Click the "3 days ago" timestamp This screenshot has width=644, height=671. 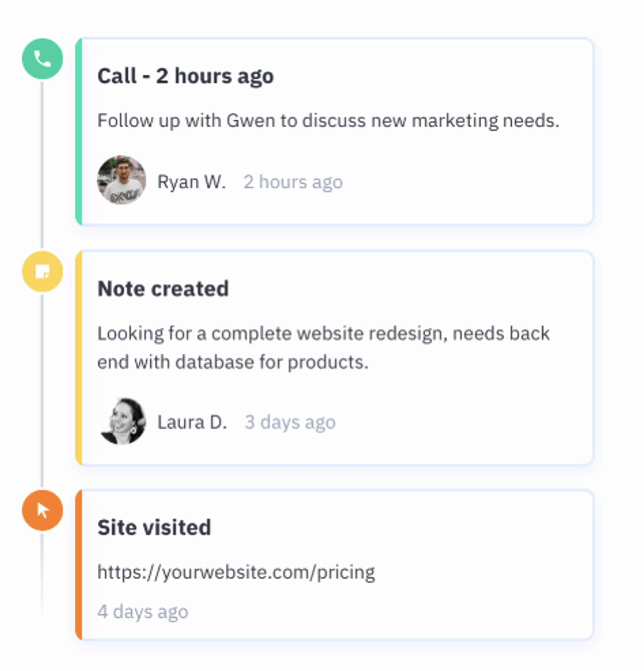(x=290, y=422)
